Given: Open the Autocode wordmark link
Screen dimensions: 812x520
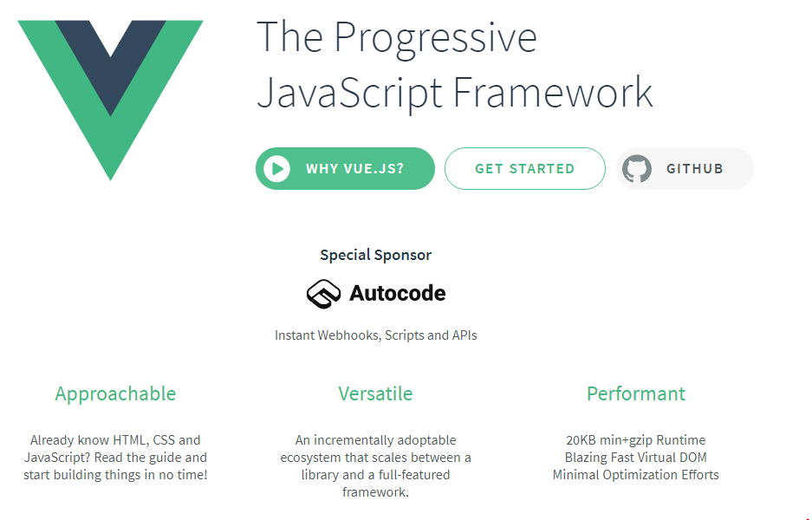Looking at the screenshot, I should (x=397, y=293).
